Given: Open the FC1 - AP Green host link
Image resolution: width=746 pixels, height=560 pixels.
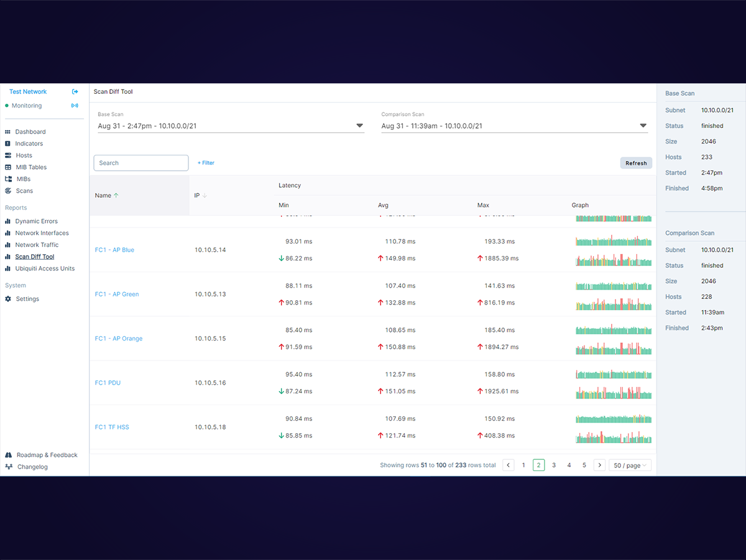Looking at the screenshot, I should tap(117, 294).
